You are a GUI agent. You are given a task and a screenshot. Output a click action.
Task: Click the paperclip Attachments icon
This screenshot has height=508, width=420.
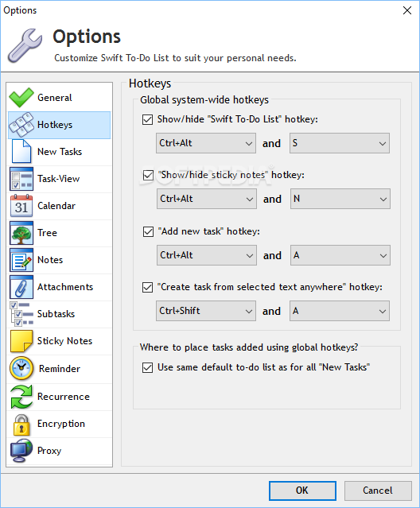(21, 287)
